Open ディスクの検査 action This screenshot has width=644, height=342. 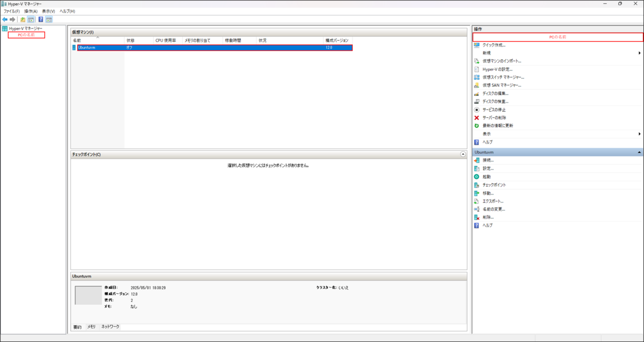coord(495,101)
